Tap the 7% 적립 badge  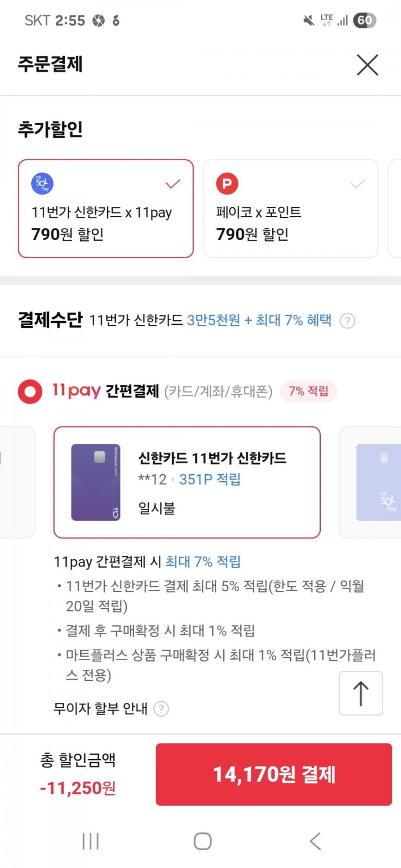point(308,392)
